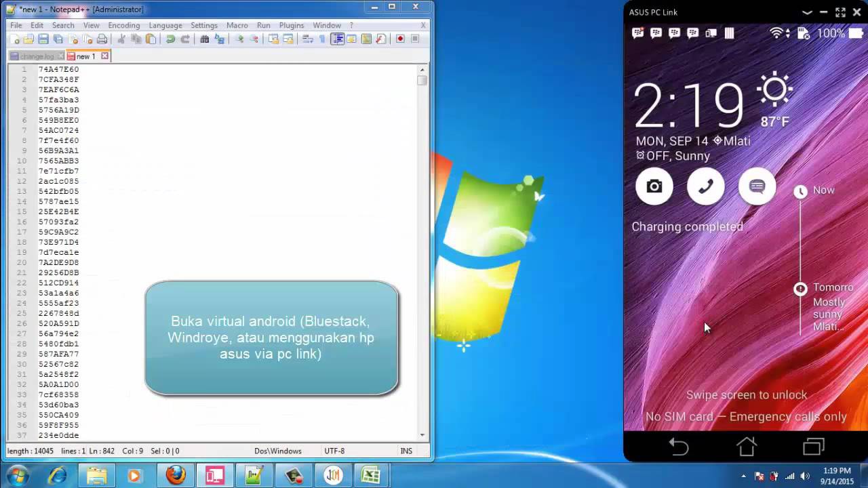Show hidden system tray icons
The width and height of the screenshot is (868, 488).
pos(744,476)
